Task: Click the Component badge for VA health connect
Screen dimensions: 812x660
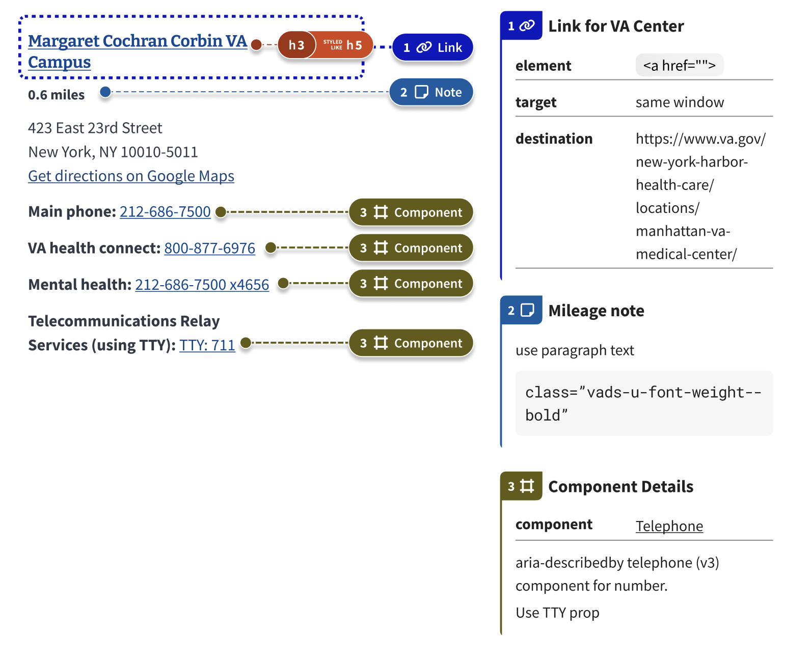Action: pos(411,248)
